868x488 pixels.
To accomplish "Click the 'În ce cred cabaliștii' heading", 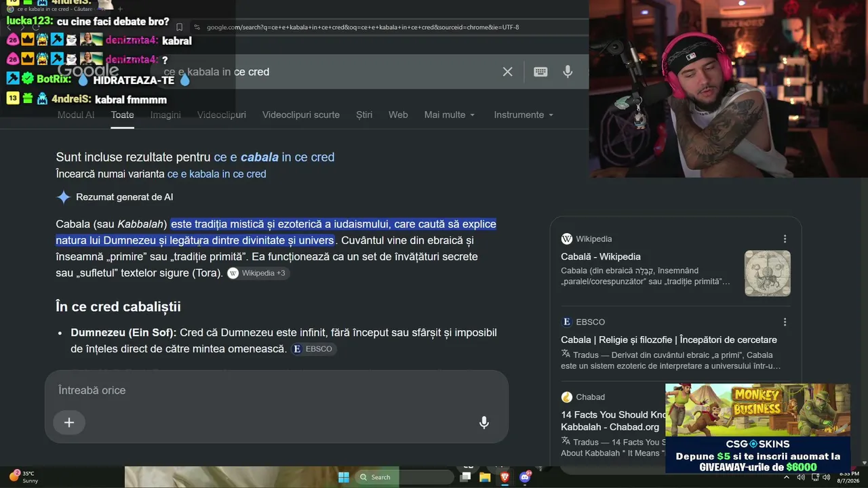I will (118, 307).
